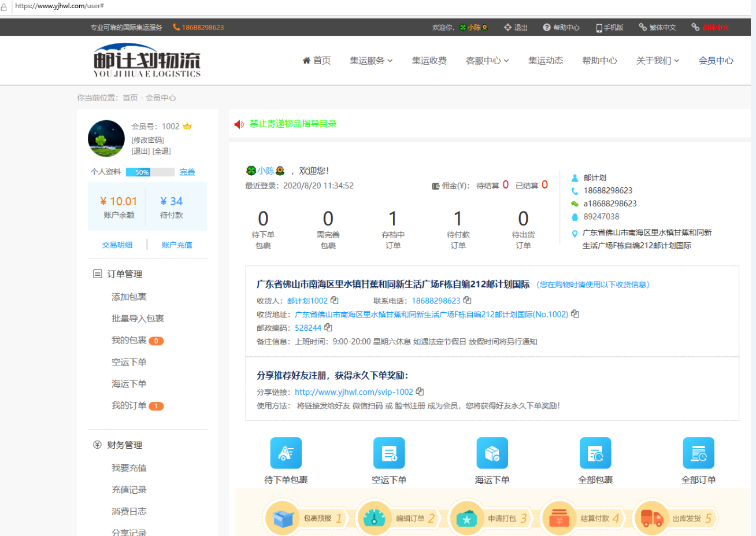Click the ¥34 pending payment amount
Screen dimensions: 756x536
click(x=172, y=201)
